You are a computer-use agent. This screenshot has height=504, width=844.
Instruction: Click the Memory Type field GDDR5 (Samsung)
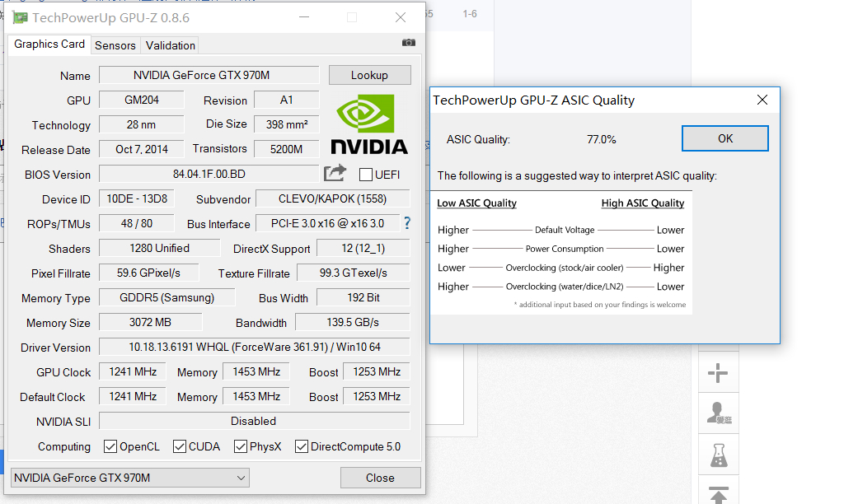point(166,297)
